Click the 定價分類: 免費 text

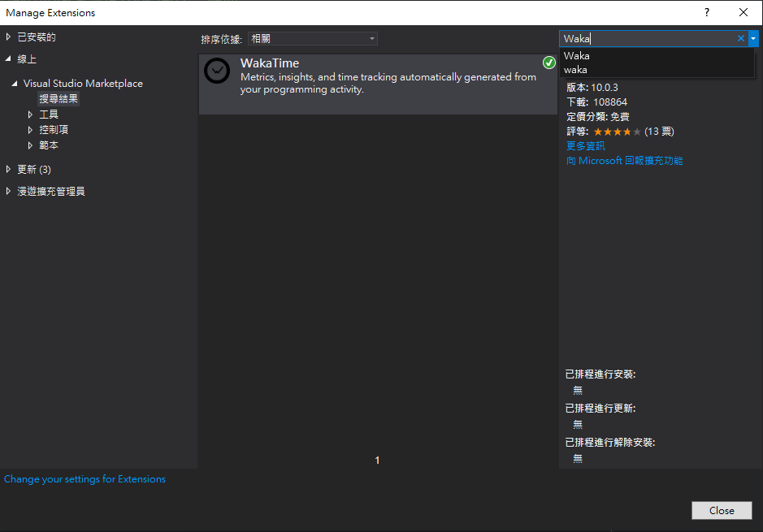[x=598, y=117]
